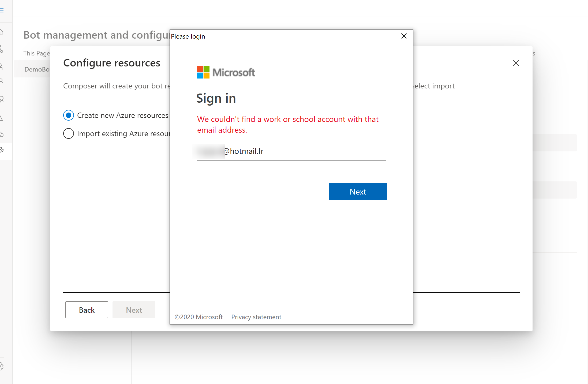Select the wrench project settings icon
This screenshot has width=588, height=384.
(2, 150)
